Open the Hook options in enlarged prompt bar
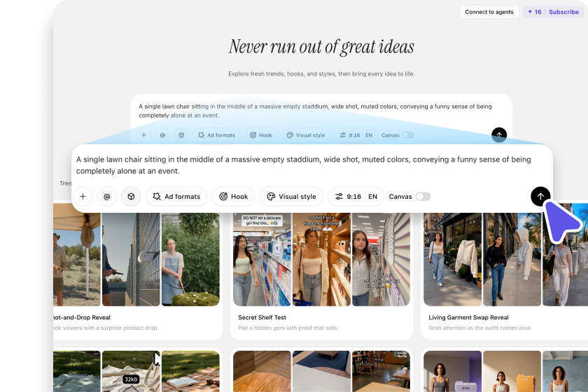 point(234,197)
